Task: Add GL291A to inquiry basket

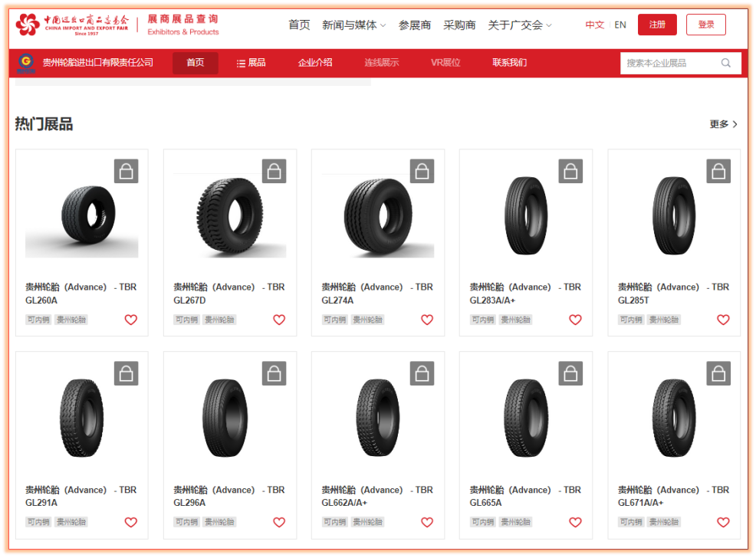Action: click(x=127, y=373)
